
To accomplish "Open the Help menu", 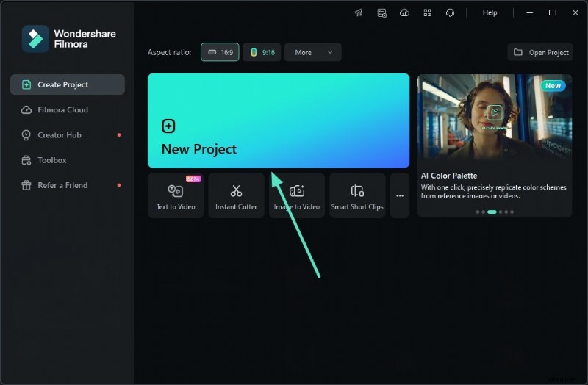I will [x=490, y=12].
